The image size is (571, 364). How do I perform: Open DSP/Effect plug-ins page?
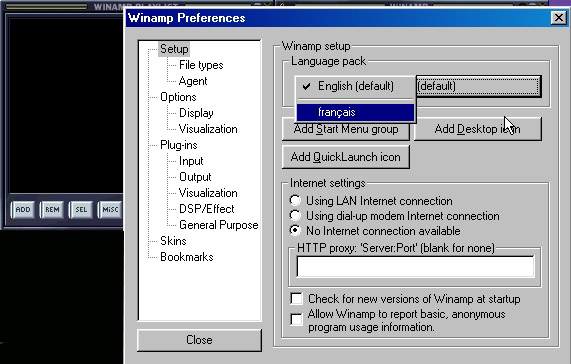[x=206, y=209]
